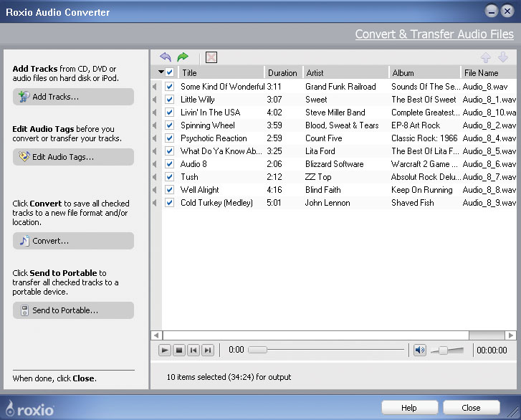
Task: Uncheck Some Kind Of Wonderful track
Action: [x=169, y=87]
